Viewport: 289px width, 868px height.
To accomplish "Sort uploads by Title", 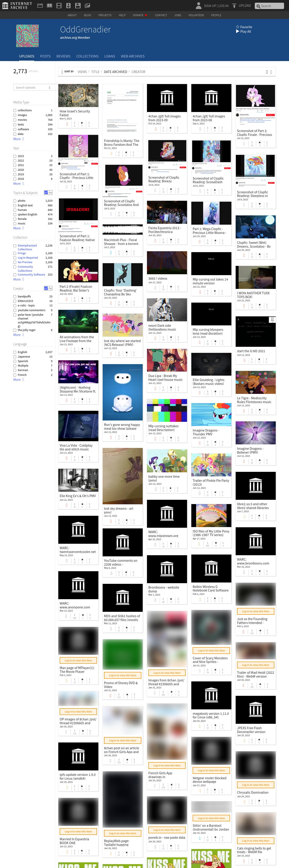I will pyautogui.click(x=95, y=72).
